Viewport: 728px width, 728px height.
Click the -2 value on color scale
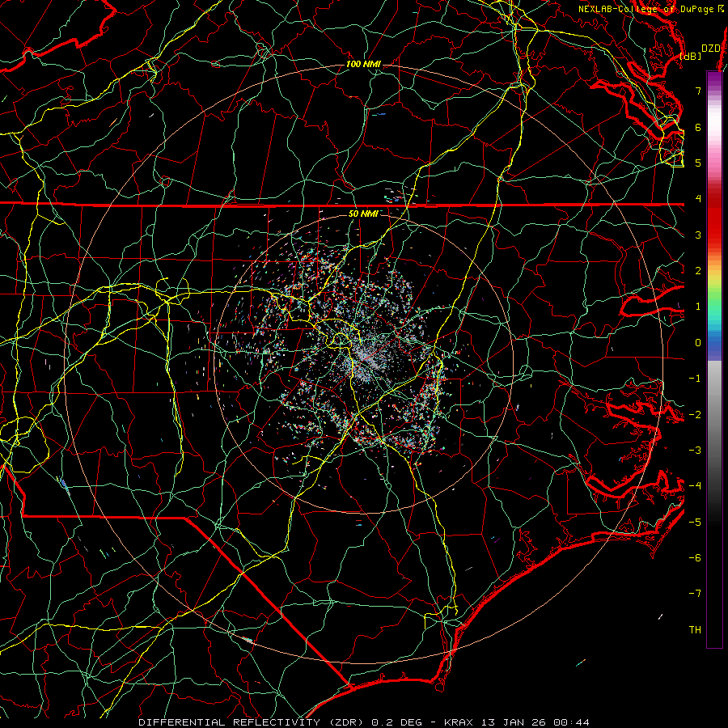(x=695, y=414)
